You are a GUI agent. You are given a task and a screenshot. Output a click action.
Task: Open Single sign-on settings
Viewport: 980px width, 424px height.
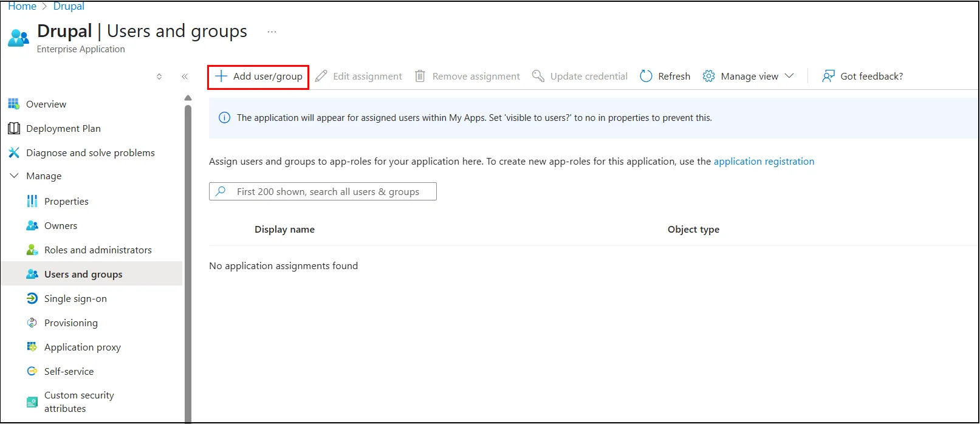(75, 298)
